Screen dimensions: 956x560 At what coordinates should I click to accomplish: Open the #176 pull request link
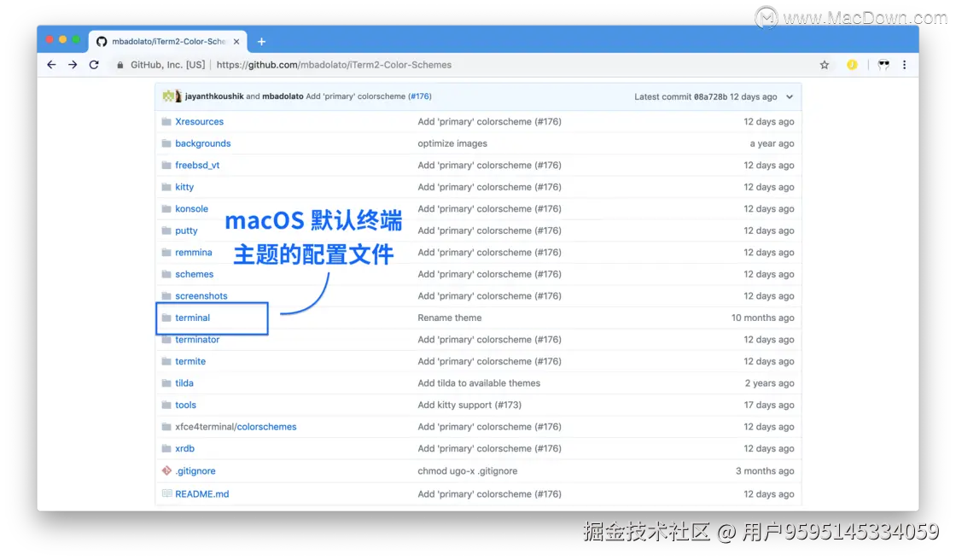tap(419, 96)
